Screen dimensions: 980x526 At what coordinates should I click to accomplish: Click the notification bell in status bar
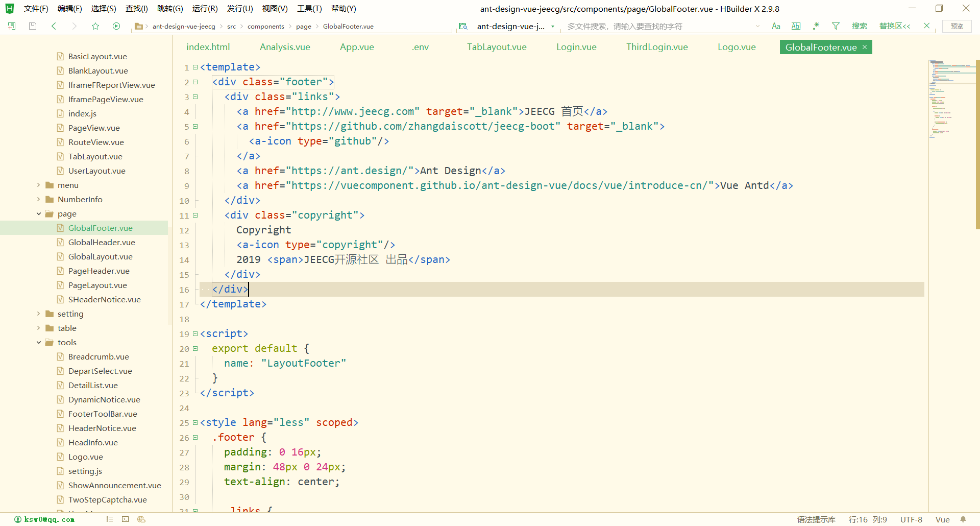point(963,519)
